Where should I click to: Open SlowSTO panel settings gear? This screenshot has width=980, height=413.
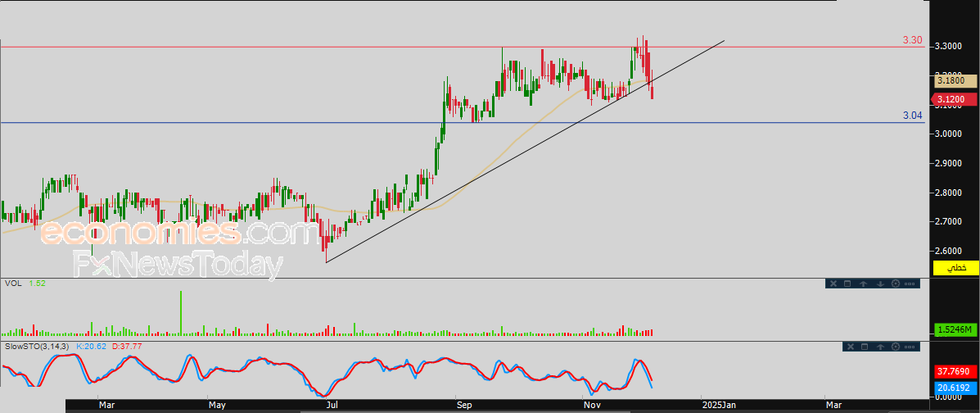click(x=896, y=347)
